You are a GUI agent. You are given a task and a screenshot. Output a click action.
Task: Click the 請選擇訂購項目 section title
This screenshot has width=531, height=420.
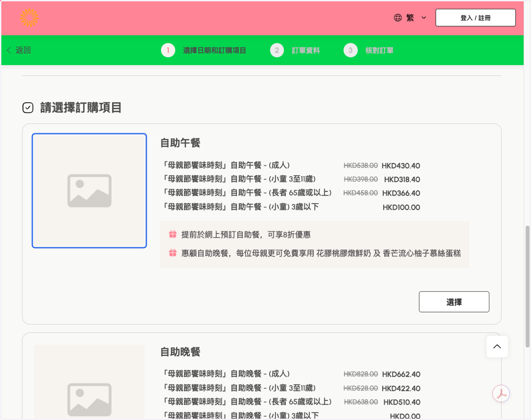(x=81, y=108)
